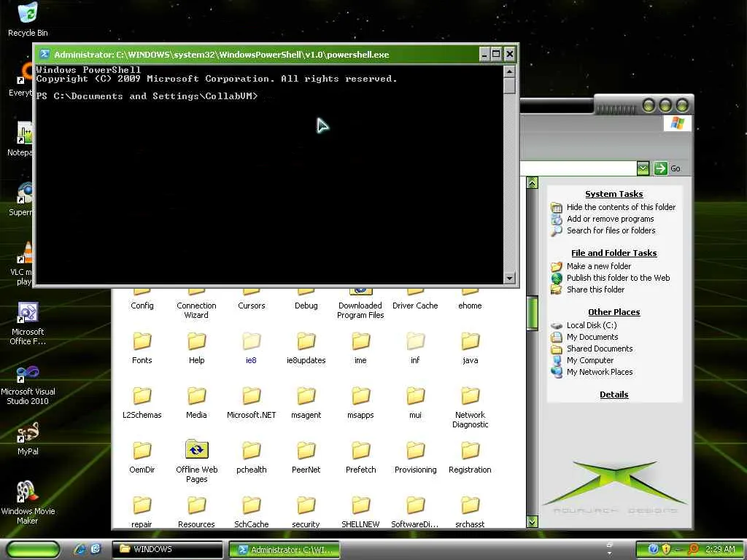
Task: Select the SchCache folder icon
Action: click(x=251, y=505)
